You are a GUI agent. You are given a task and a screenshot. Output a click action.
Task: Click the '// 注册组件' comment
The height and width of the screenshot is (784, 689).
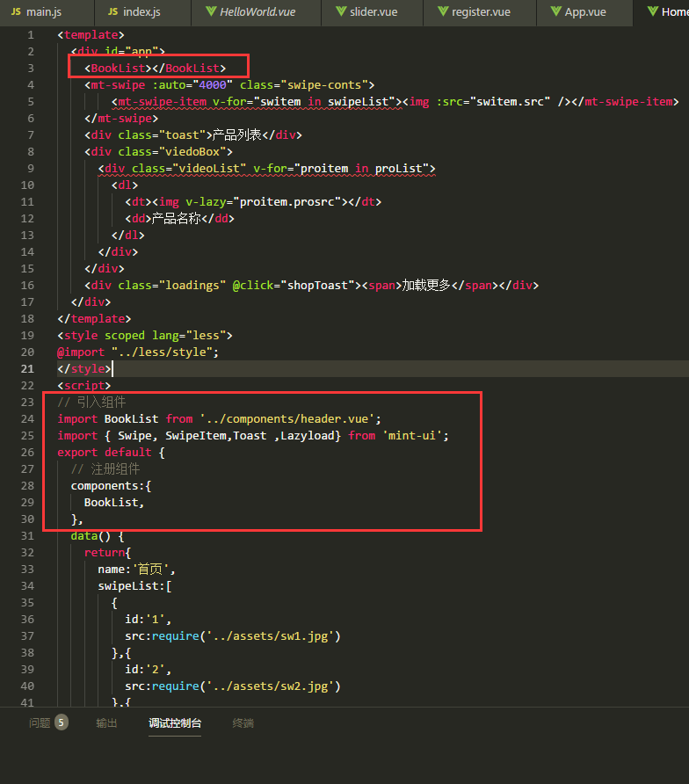105,469
